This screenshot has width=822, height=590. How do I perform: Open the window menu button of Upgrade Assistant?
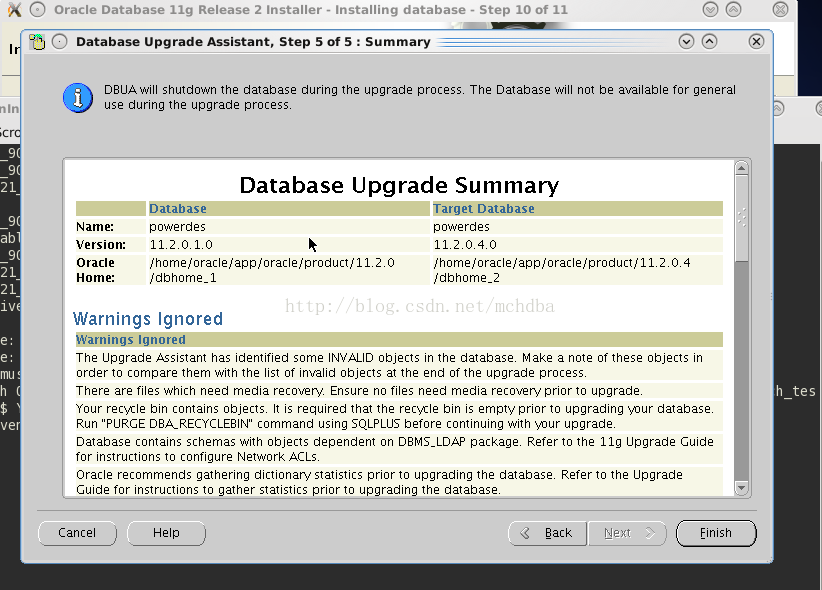tap(60, 42)
